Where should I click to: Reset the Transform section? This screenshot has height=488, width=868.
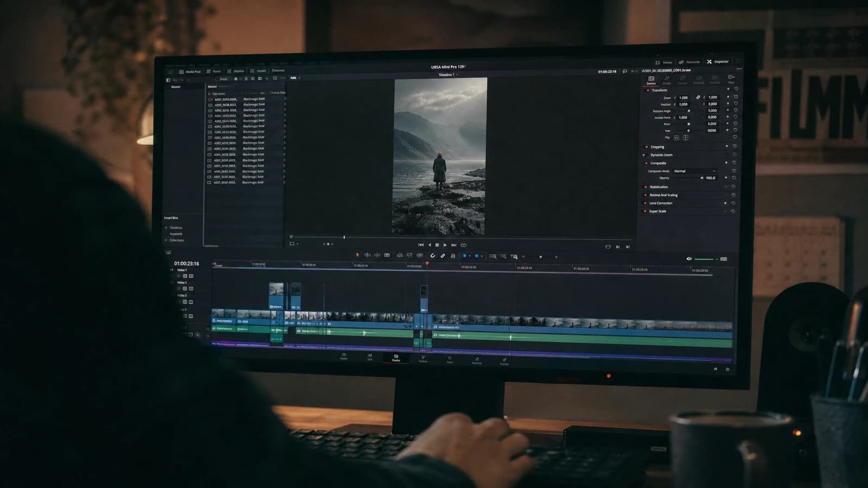click(x=736, y=89)
